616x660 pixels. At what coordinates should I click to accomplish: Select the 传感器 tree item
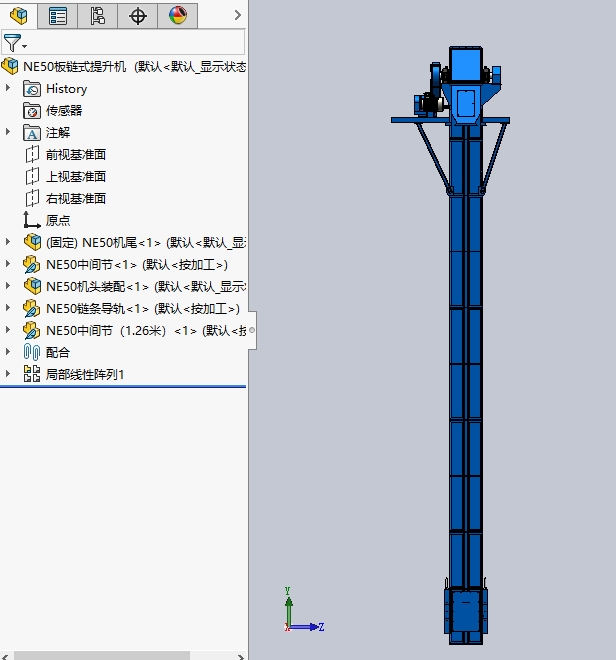click(x=64, y=111)
